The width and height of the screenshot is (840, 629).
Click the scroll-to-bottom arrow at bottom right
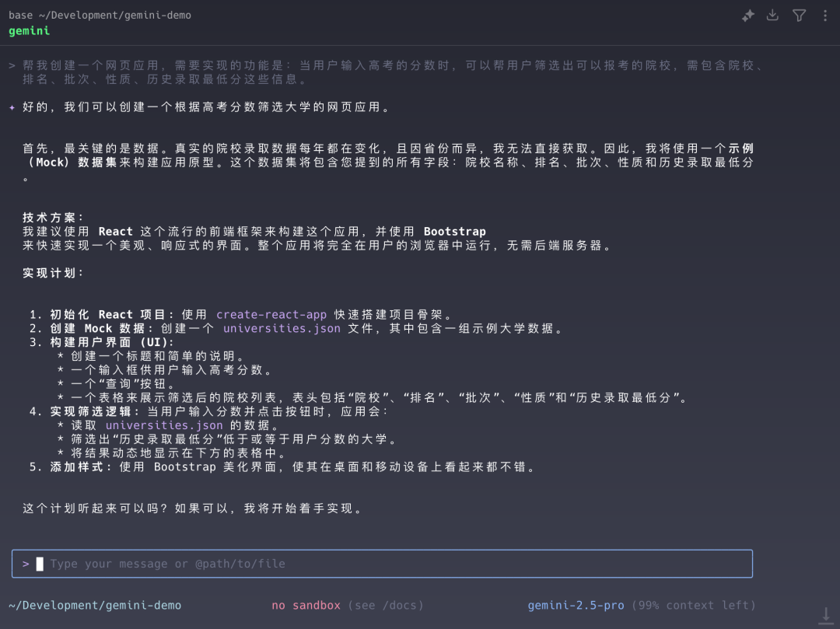click(824, 614)
